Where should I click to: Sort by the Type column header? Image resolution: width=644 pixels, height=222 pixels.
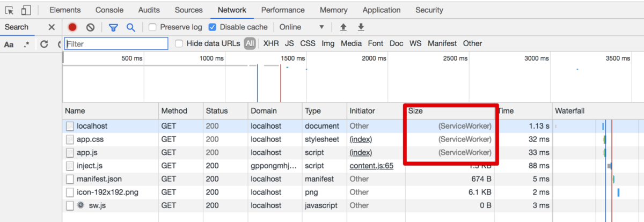pyautogui.click(x=325, y=111)
